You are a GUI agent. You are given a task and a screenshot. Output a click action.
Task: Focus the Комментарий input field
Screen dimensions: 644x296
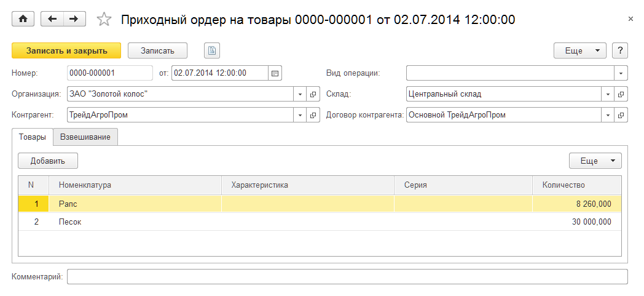[x=347, y=277]
